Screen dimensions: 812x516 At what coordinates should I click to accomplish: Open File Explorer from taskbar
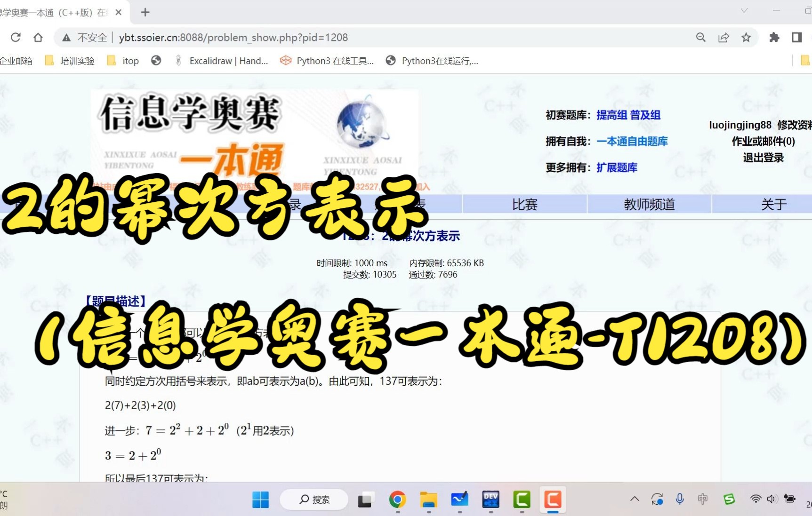(428, 500)
